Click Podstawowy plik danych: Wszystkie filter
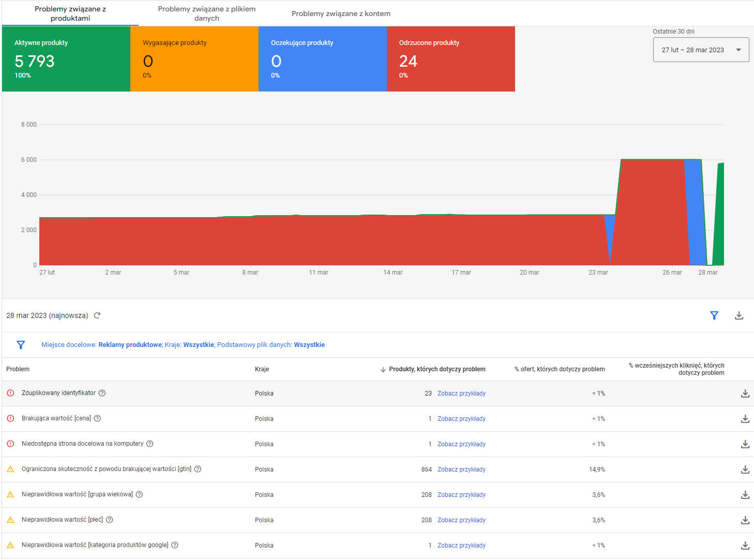This screenshot has width=754, height=560. pos(271,345)
